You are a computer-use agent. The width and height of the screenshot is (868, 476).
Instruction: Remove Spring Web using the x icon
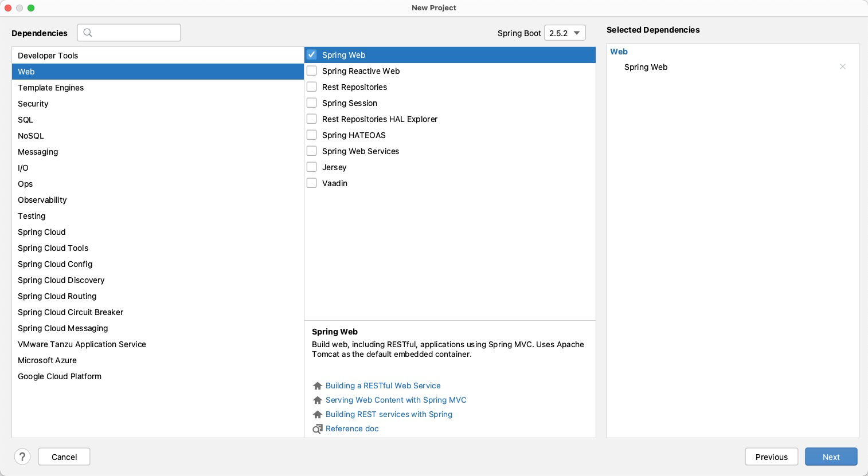pyautogui.click(x=843, y=66)
